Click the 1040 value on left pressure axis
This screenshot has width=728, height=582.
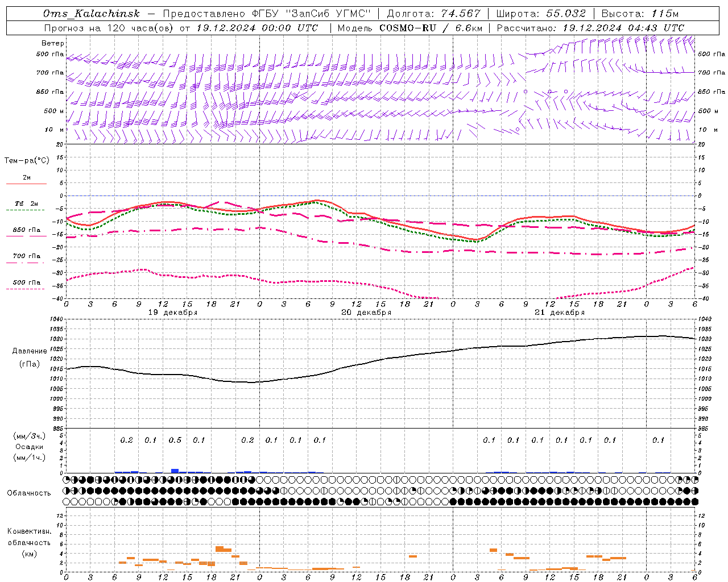pyautogui.click(x=57, y=319)
